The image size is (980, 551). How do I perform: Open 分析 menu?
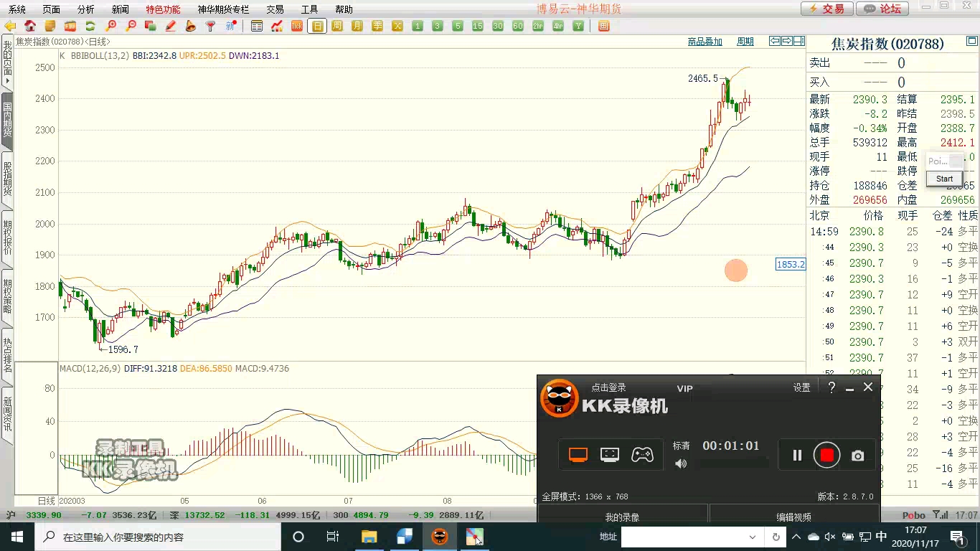86,9
